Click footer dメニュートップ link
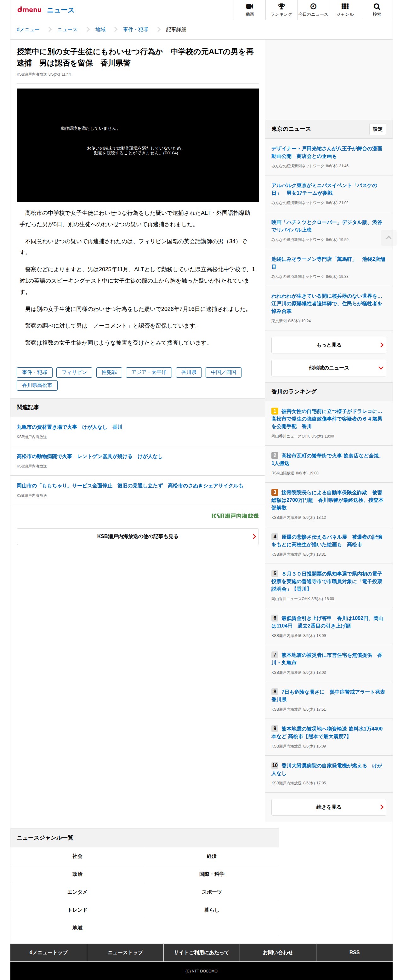 point(49,952)
